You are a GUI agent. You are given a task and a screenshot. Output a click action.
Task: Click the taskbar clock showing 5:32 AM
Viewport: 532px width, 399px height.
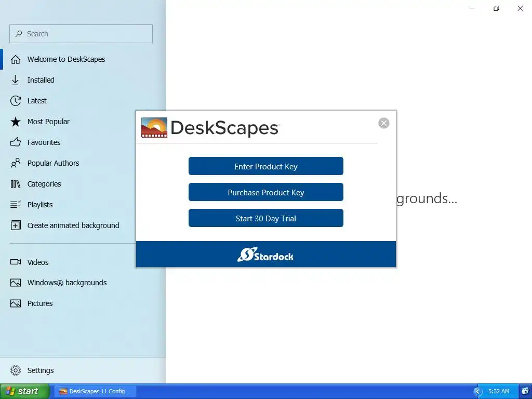pyautogui.click(x=499, y=392)
